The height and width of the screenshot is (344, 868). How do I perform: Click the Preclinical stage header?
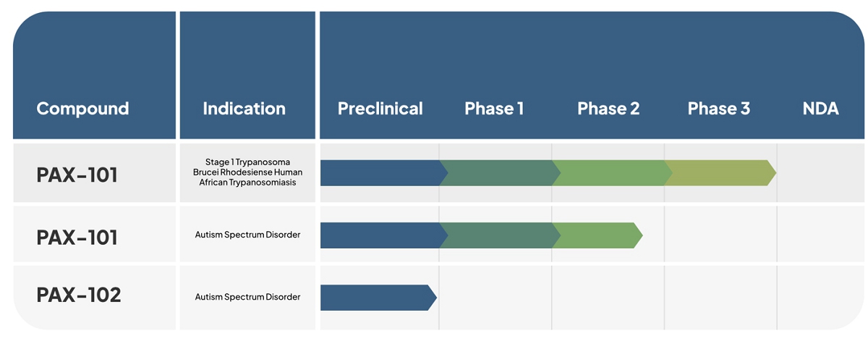[380, 109]
